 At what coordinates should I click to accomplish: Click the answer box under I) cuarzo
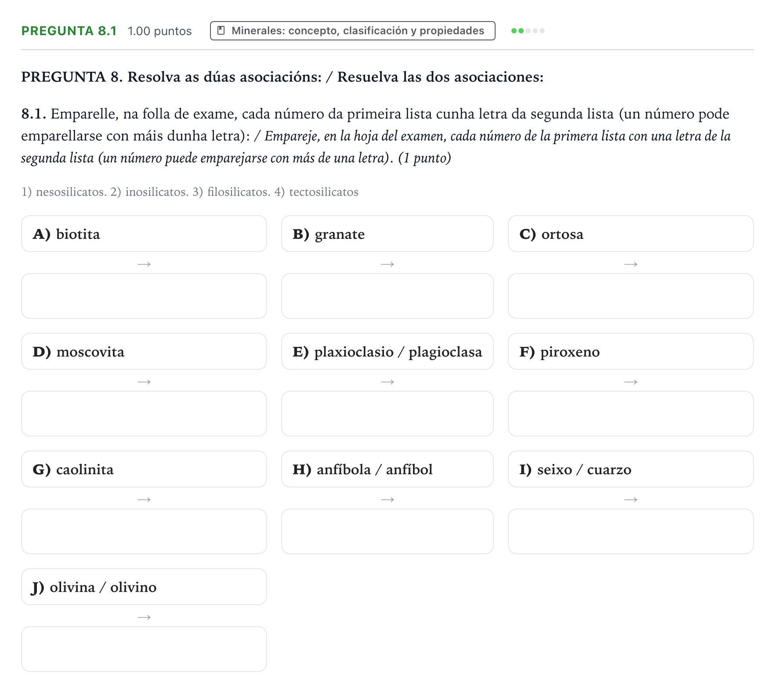tap(630, 531)
